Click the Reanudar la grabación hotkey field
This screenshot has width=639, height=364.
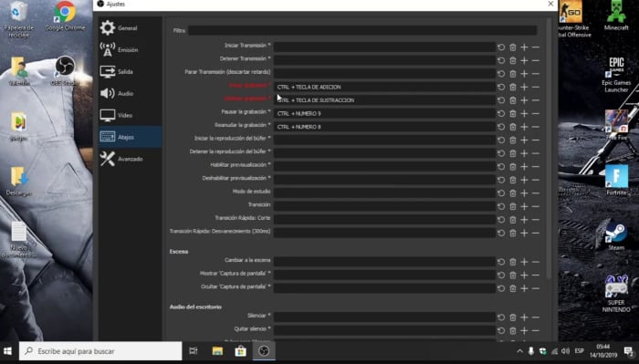(384, 127)
